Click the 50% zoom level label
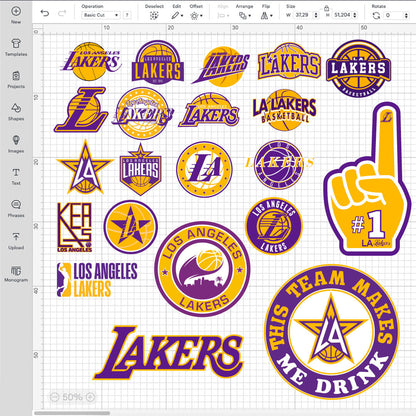Screen dimensions: 416x416 pos(72,397)
